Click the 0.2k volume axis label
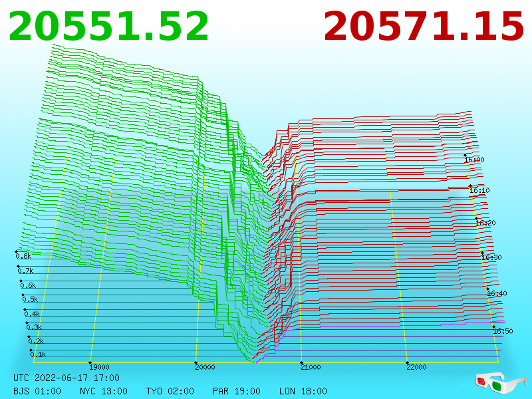Viewport: 532px width, 399px height. pyautogui.click(x=37, y=341)
